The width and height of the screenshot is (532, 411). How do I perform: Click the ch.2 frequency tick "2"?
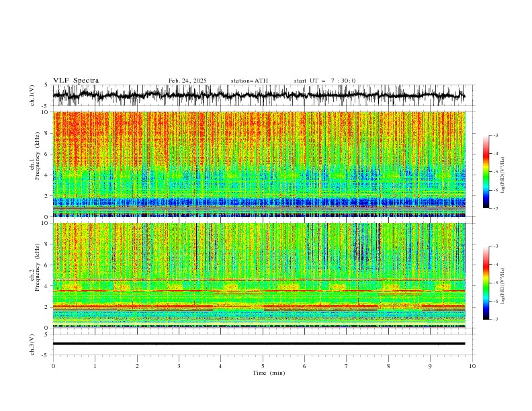[x=48, y=307]
